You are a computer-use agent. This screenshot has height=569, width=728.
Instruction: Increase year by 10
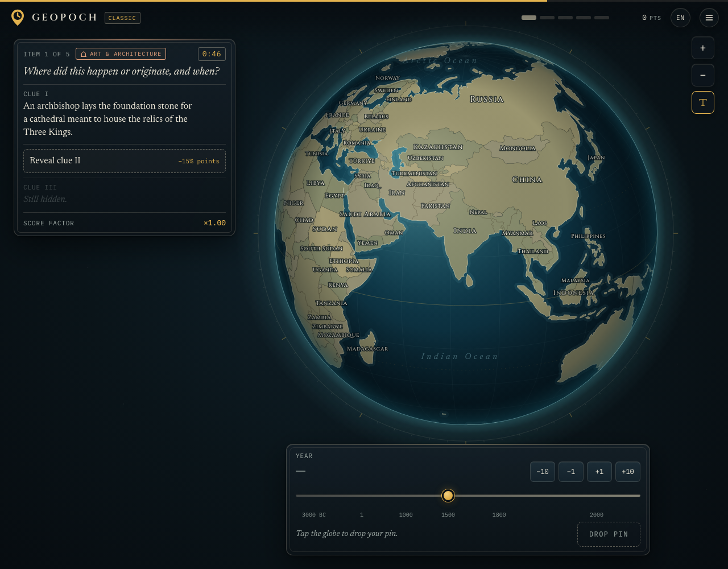click(x=628, y=472)
